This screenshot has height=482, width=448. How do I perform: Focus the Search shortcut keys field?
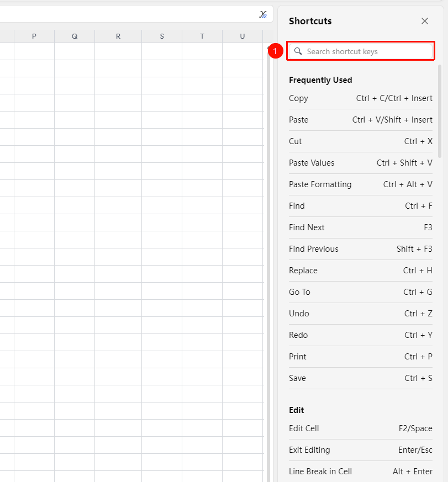[360, 51]
